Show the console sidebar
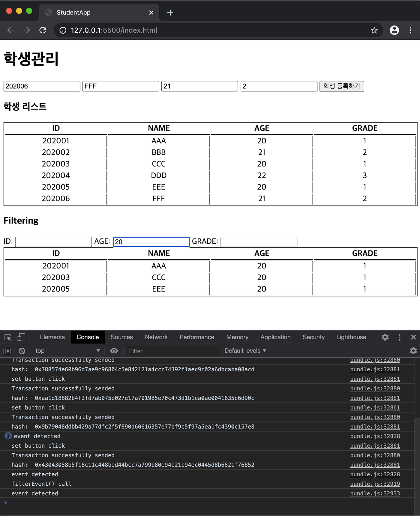Screen dimensions: 420x516 tap(7, 351)
